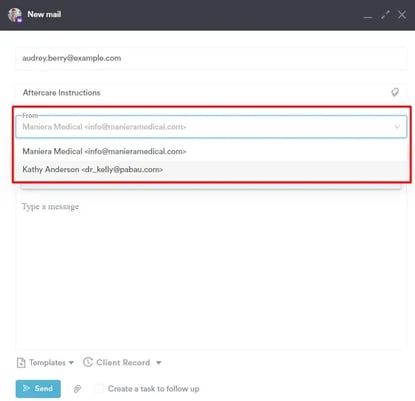
Task: Click the paperclip attachment icon
Action: pos(77,389)
